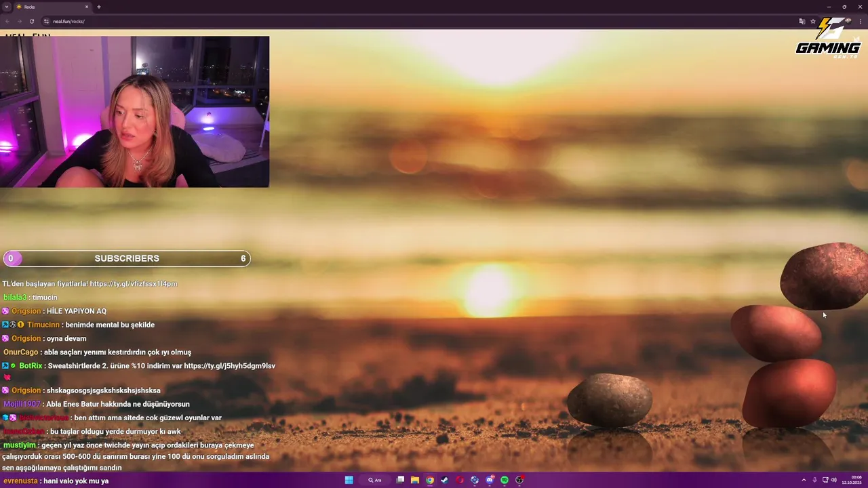Screen dimensions: 868x488
Task: Open Windows Start menu
Action: pos(349,480)
